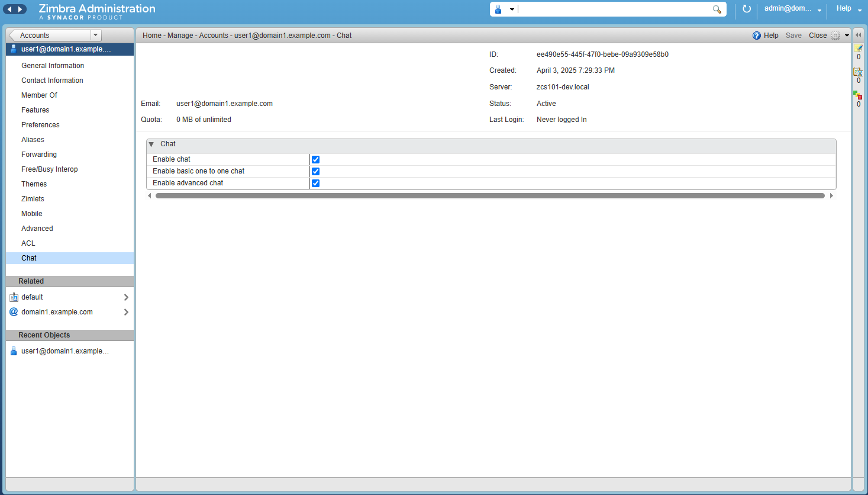This screenshot has height=495, width=868.
Task: Click the blue Help question mark icon
Action: [756, 36]
